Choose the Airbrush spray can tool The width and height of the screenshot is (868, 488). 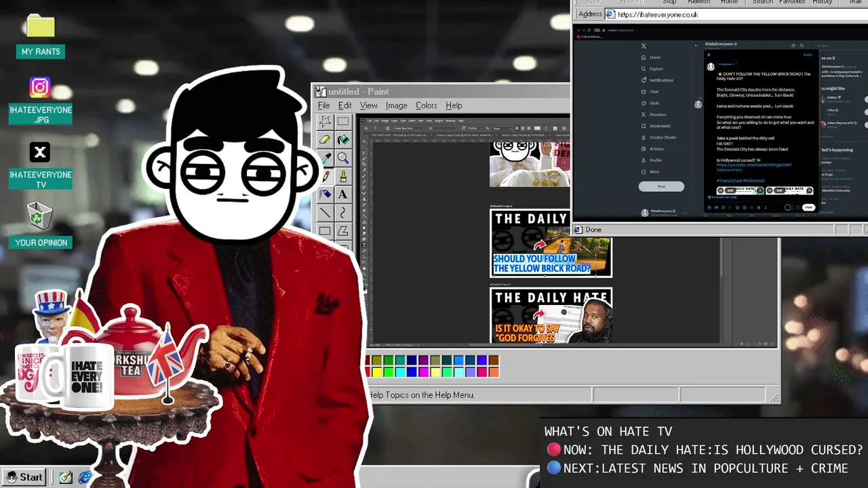point(325,195)
